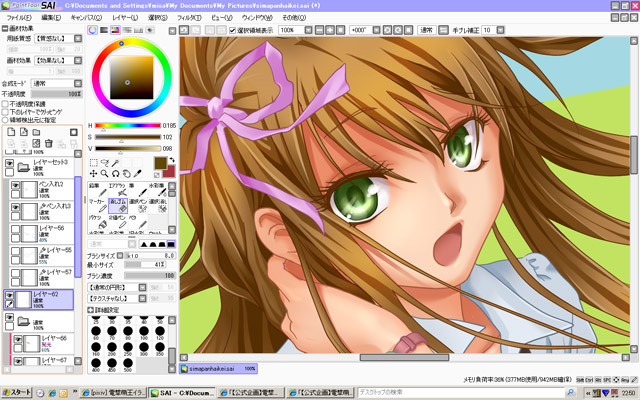Click the H hue slider
This screenshot has width=640, height=400.
[x=128, y=126]
